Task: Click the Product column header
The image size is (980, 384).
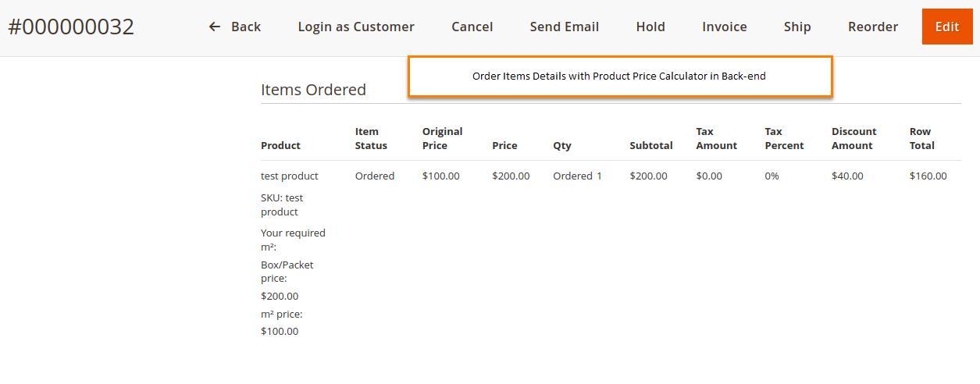Action: (280, 145)
